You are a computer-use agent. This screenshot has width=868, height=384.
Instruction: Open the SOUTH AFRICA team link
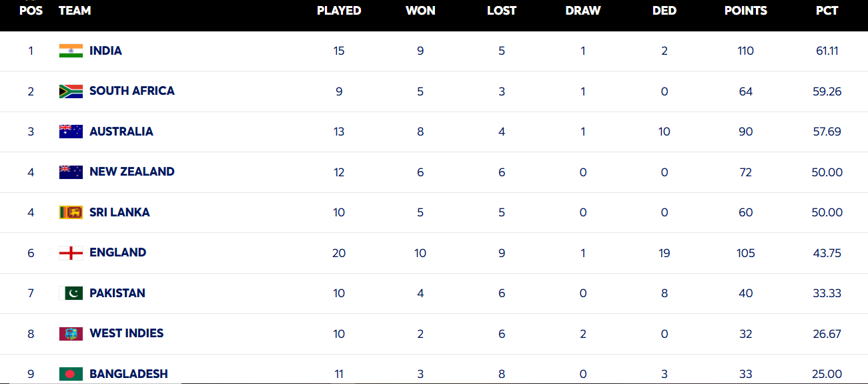pyautogui.click(x=131, y=91)
